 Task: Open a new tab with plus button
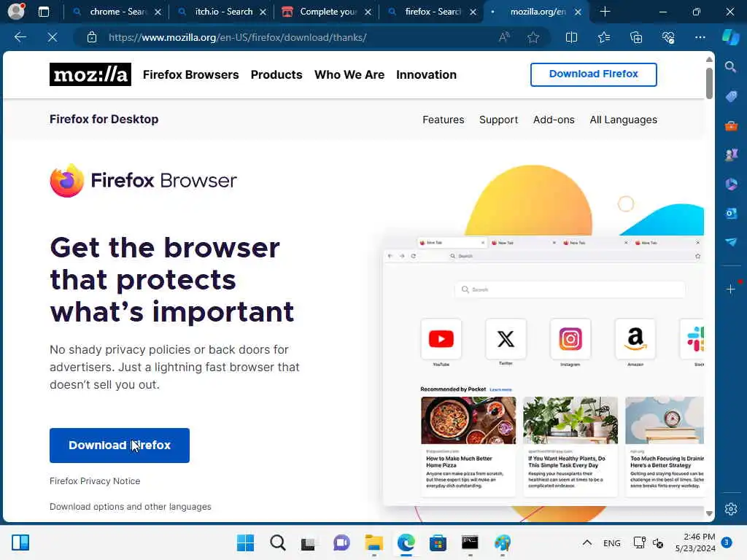605,12
